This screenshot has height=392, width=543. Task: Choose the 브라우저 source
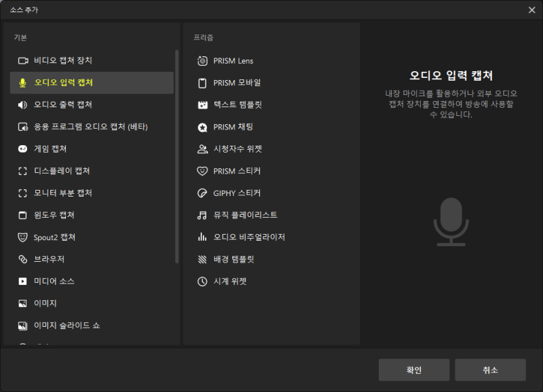coord(49,259)
